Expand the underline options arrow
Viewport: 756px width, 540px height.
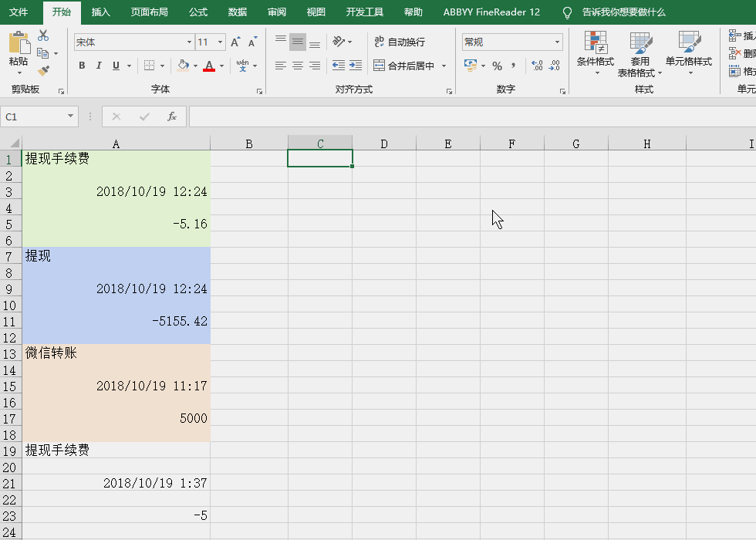(130, 66)
